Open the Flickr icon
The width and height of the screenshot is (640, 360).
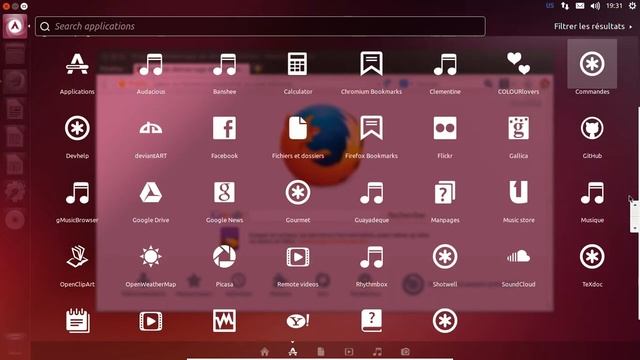tap(445, 128)
